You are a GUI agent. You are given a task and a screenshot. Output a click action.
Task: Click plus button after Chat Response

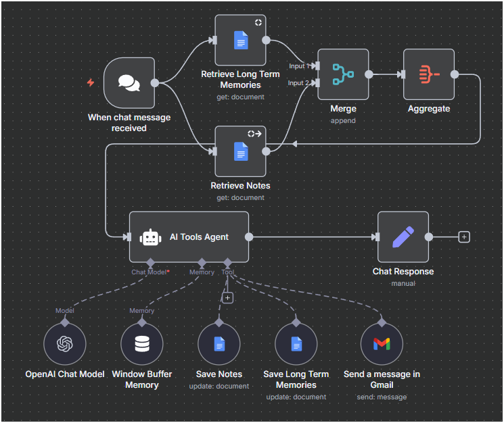coord(463,237)
